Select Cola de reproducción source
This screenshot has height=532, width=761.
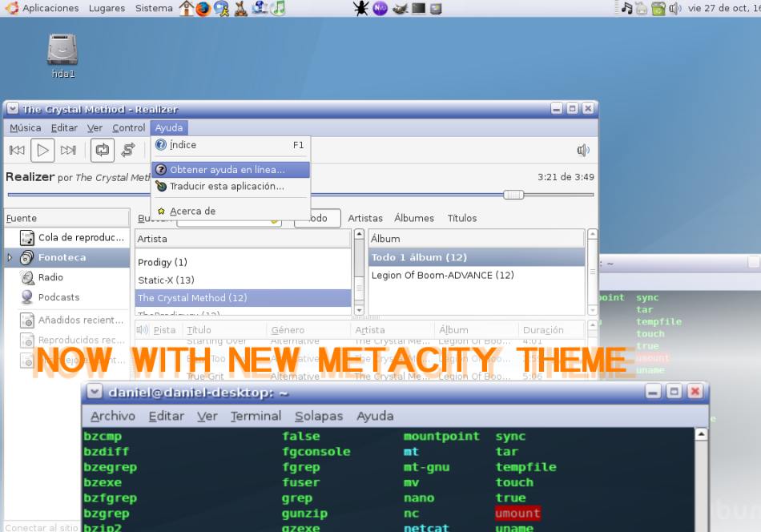pyautogui.click(x=67, y=238)
